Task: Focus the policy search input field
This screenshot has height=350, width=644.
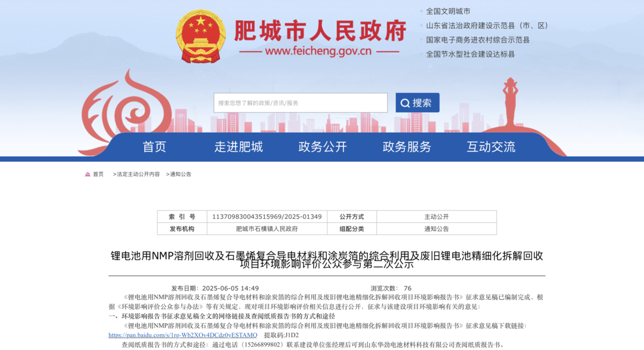Action: [x=300, y=103]
